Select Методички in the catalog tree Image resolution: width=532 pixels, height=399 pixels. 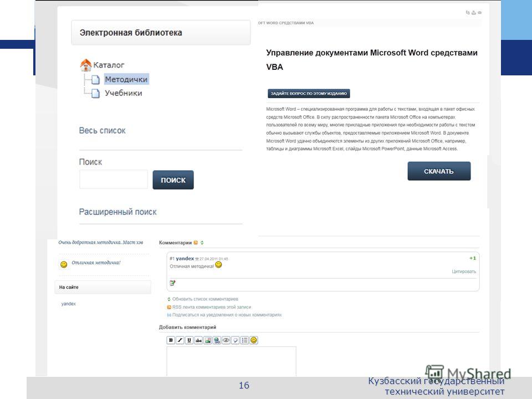point(126,79)
